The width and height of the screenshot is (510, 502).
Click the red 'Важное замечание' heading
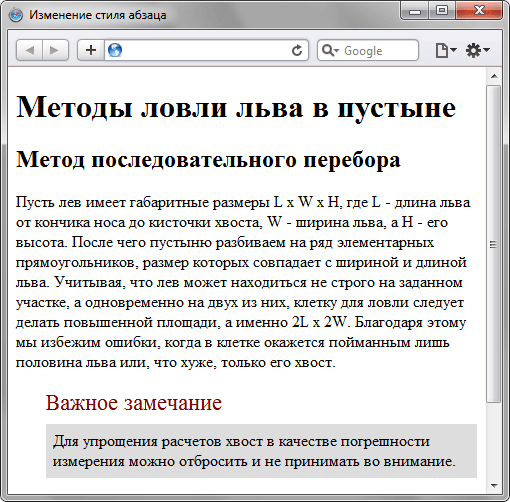coord(134,403)
